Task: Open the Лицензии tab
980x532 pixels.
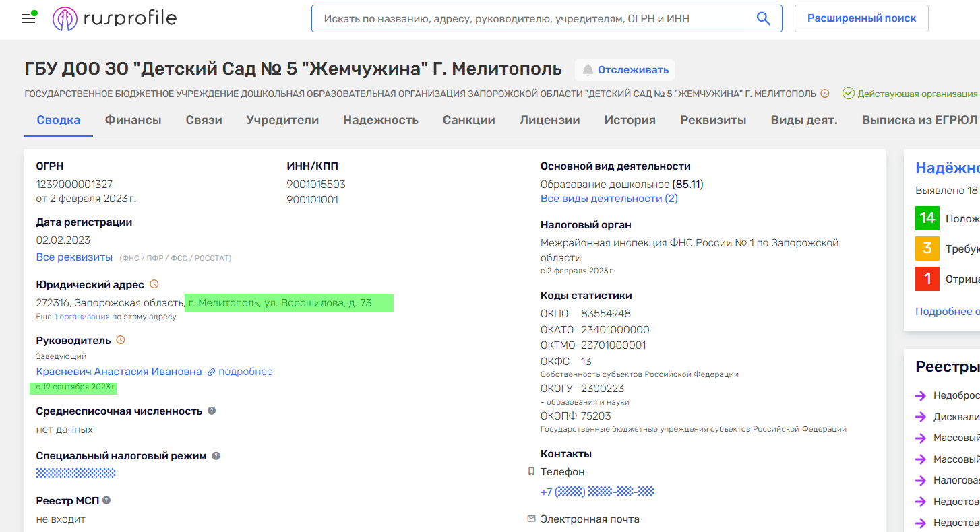Action: 549,120
